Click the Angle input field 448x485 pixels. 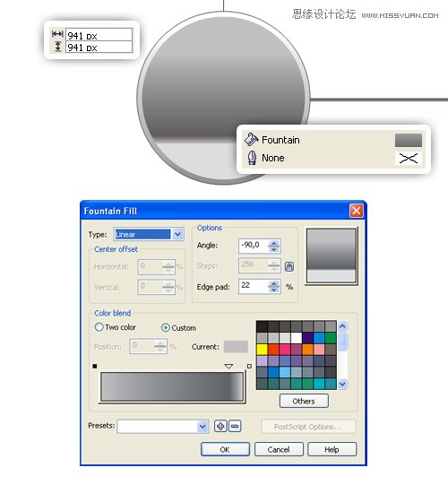(x=254, y=246)
